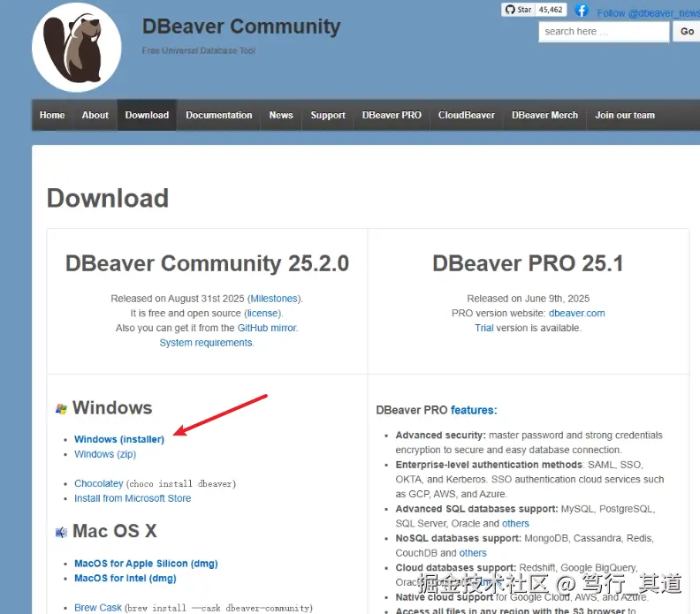The height and width of the screenshot is (614, 700).
Task: Open Follow @dbeaver_news link
Action: pos(648,13)
